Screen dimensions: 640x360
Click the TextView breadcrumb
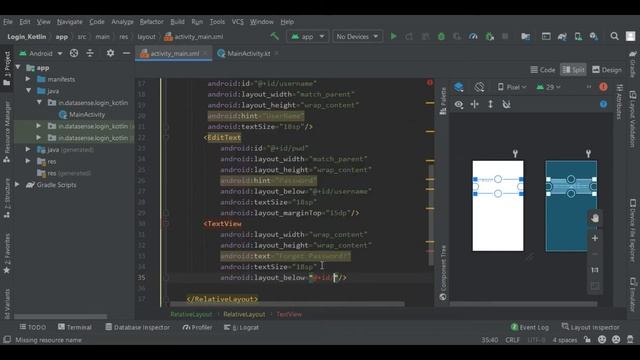289,314
